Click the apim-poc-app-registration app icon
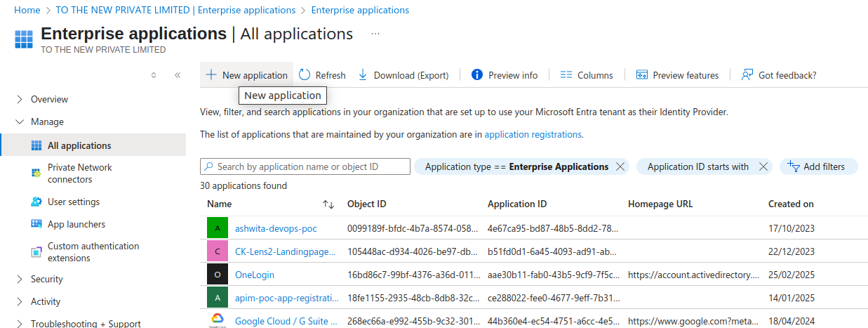This screenshot has width=868, height=328. [x=218, y=298]
